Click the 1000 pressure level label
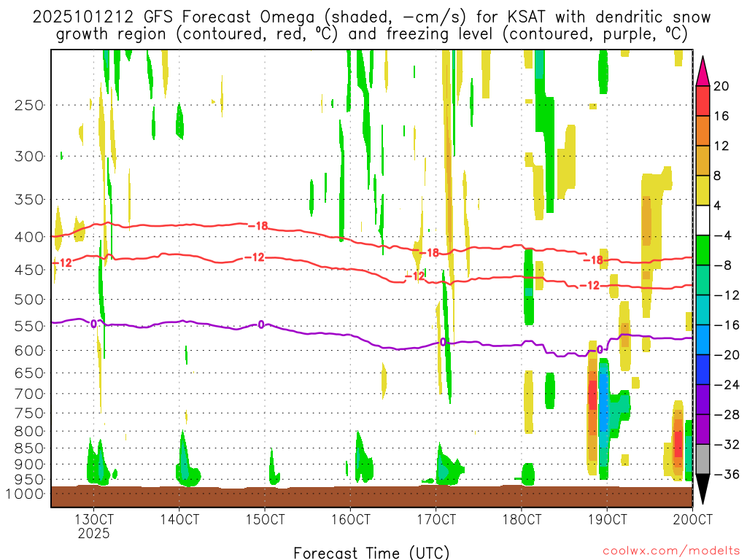The width and height of the screenshot is (747, 560). point(26,494)
